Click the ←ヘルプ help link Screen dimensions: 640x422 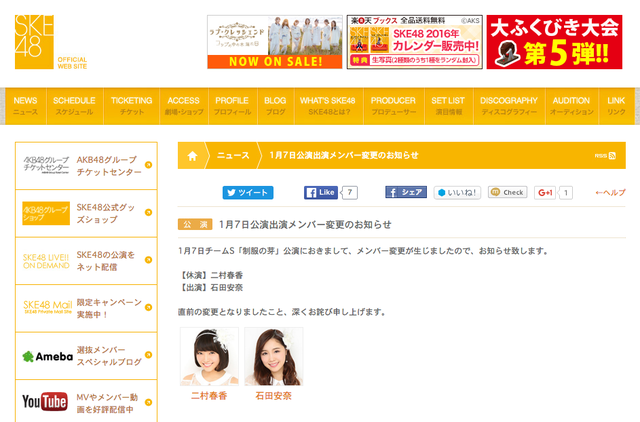pyautogui.click(x=610, y=193)
